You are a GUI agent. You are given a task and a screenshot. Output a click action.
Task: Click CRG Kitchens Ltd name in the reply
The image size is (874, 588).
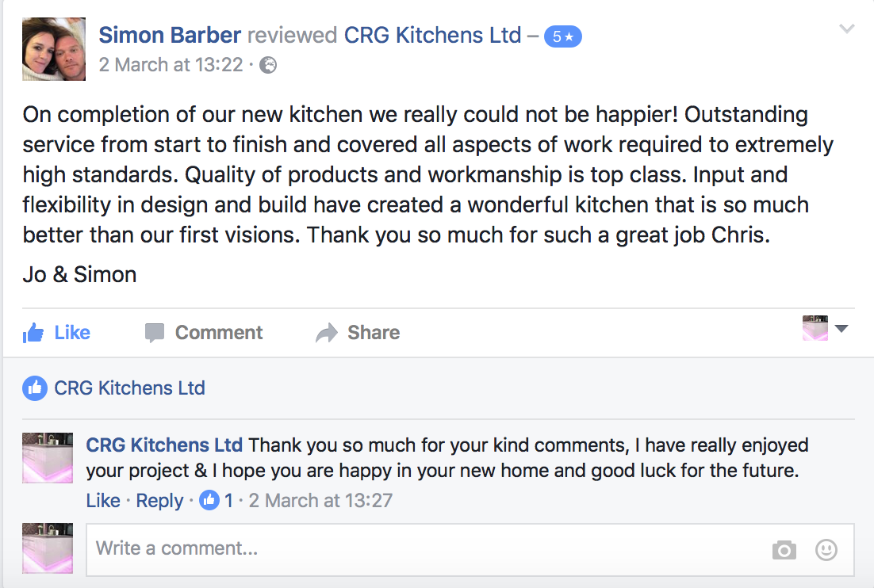pyautogui.click(x=164, y=445)
